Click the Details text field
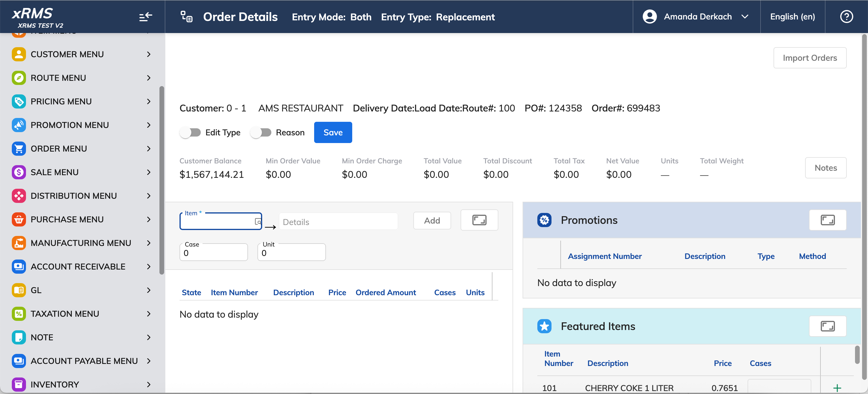The image size is (868, 394). coord(338,222)
